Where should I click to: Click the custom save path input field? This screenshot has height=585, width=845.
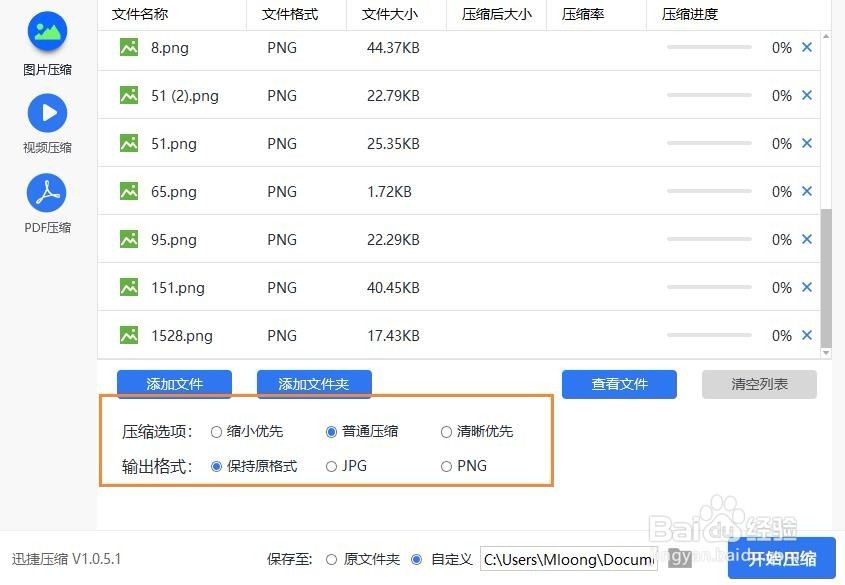[567, 559]
